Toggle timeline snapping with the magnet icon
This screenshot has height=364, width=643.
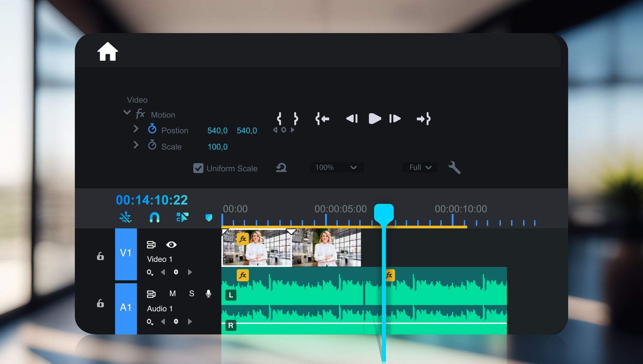[x=154, y=217]
